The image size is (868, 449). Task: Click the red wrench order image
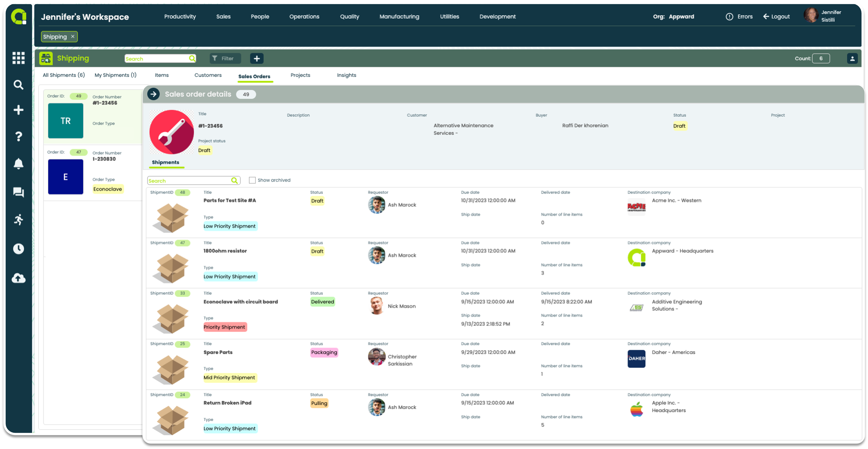pos(171,132)
